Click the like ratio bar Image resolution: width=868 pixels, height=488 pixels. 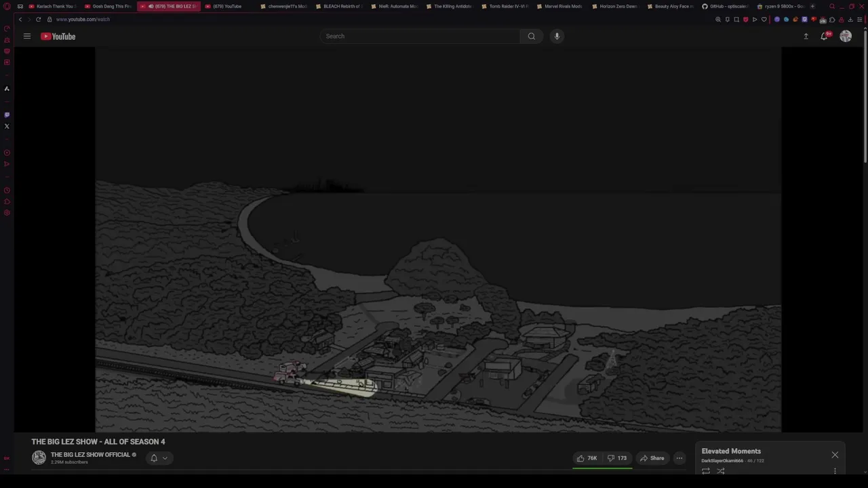click(602, 468)
